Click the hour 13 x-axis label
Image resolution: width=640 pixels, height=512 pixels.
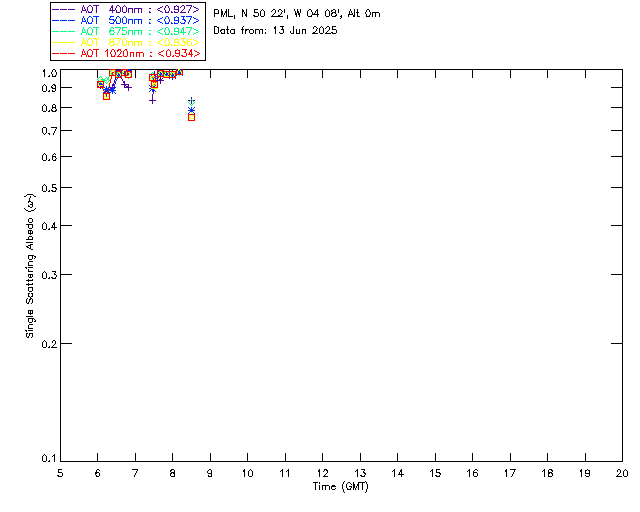(360, 473)
